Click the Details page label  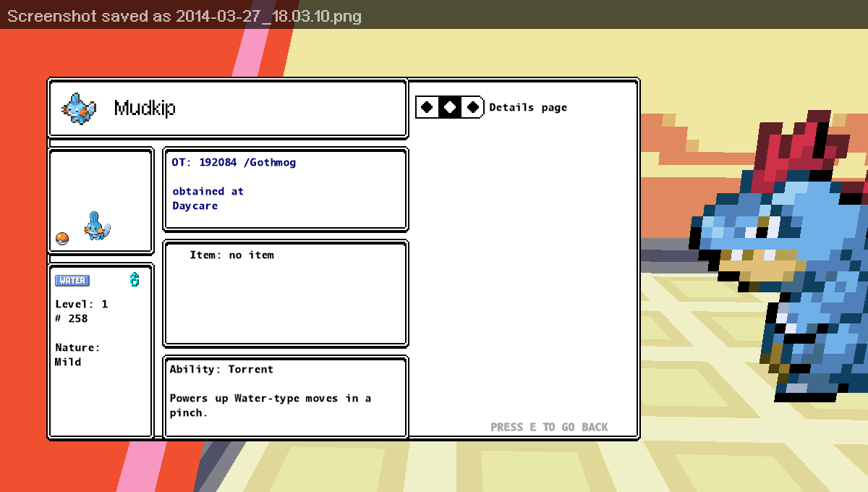pos(528,108)
